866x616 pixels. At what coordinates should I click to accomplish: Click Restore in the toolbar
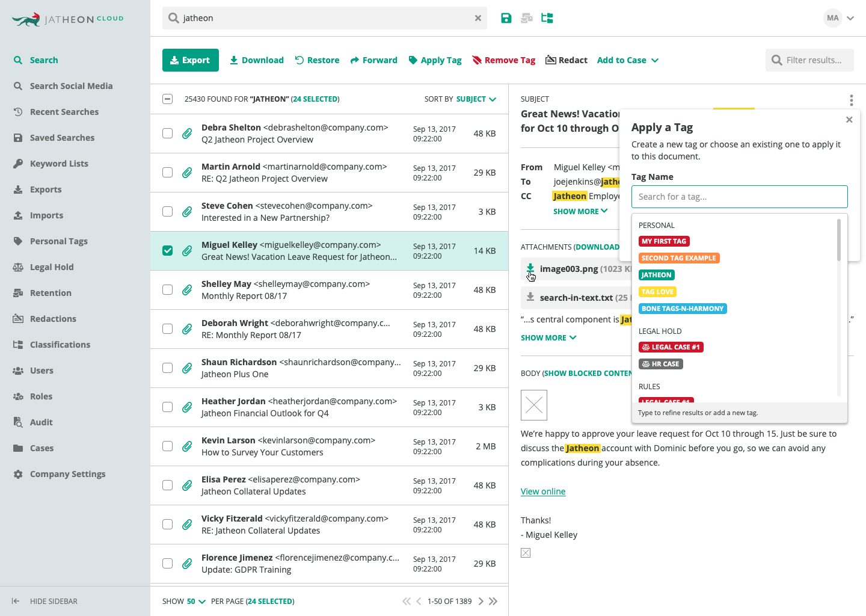click(x=317, y=60)
